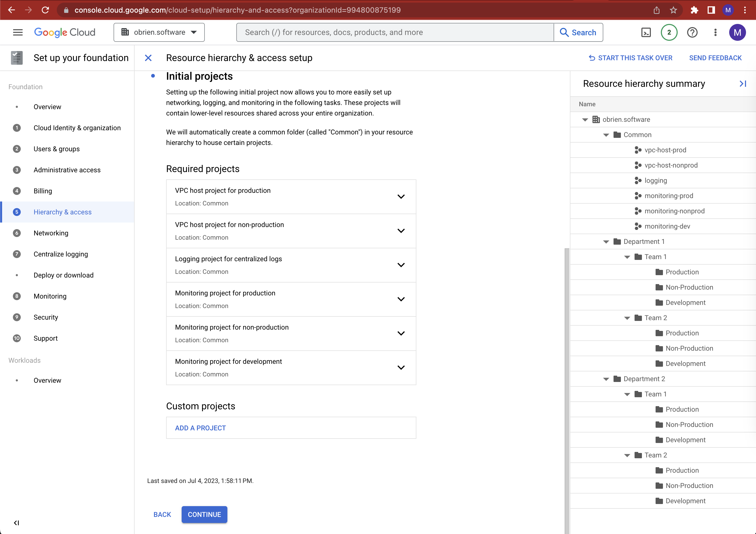
Task: Open the obrien.software organization picker dropdown
Action: [159, 32]
